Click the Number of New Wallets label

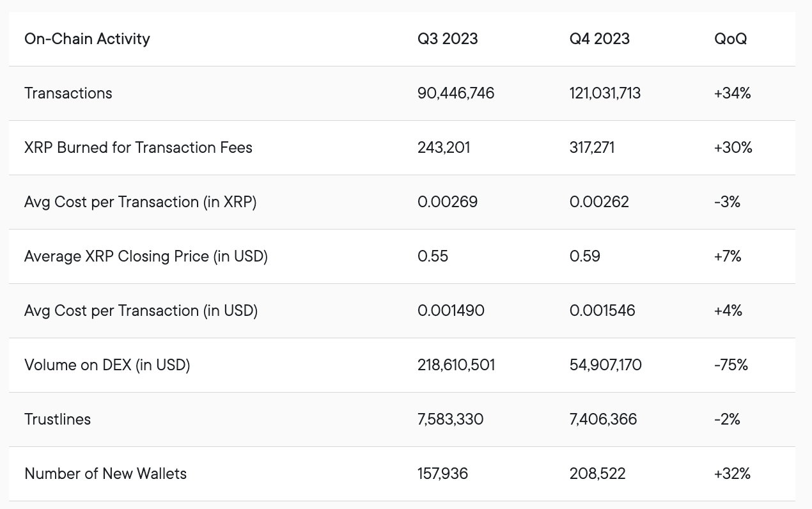tap(105, 474)
